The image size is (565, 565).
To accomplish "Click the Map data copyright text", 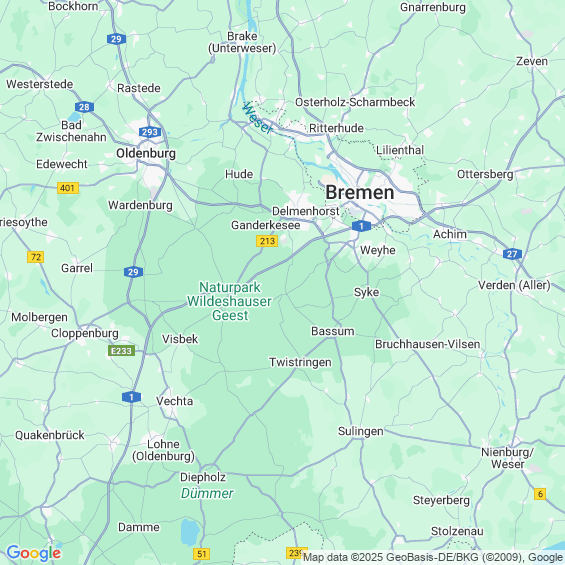I will (x=433, y=557).
